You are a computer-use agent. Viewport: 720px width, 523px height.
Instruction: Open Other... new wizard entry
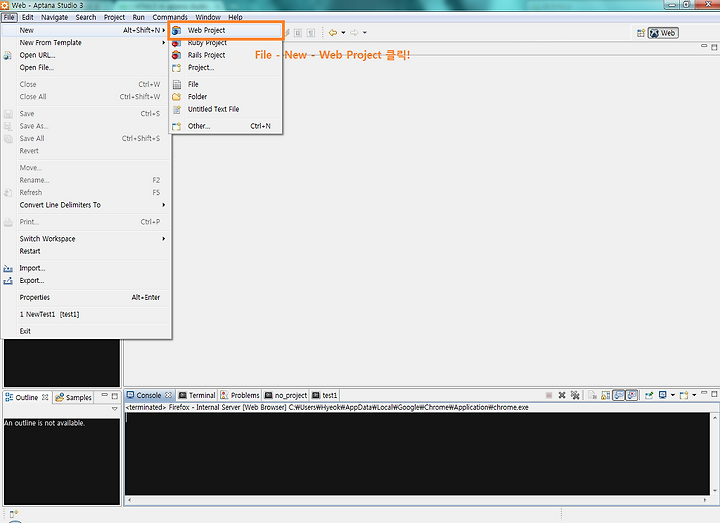point(225,126)
